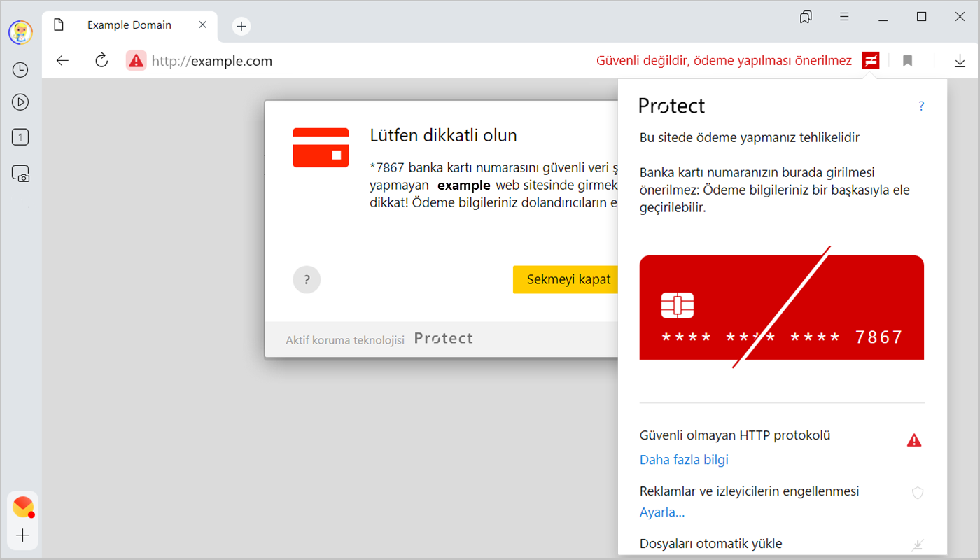
Task: Click the red warning triangle in address bar
Action: tap(136, 61)
